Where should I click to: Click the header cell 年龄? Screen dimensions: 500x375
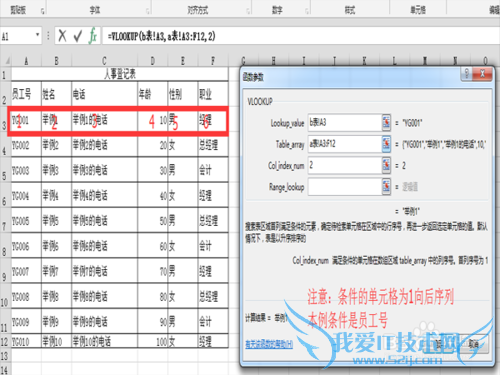click(x=153, y=94)
